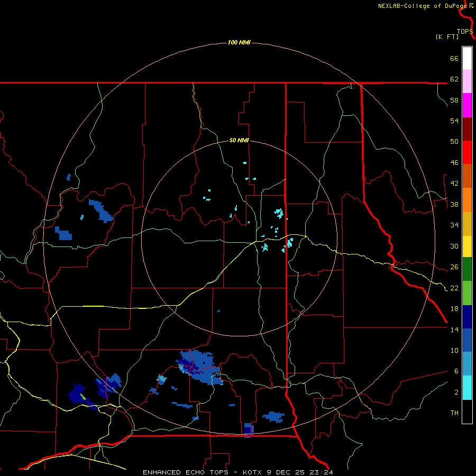Image resolution: width=476 pixels, height=476 pixels.
Task: Click the legend value "14"
Action: 454,329
